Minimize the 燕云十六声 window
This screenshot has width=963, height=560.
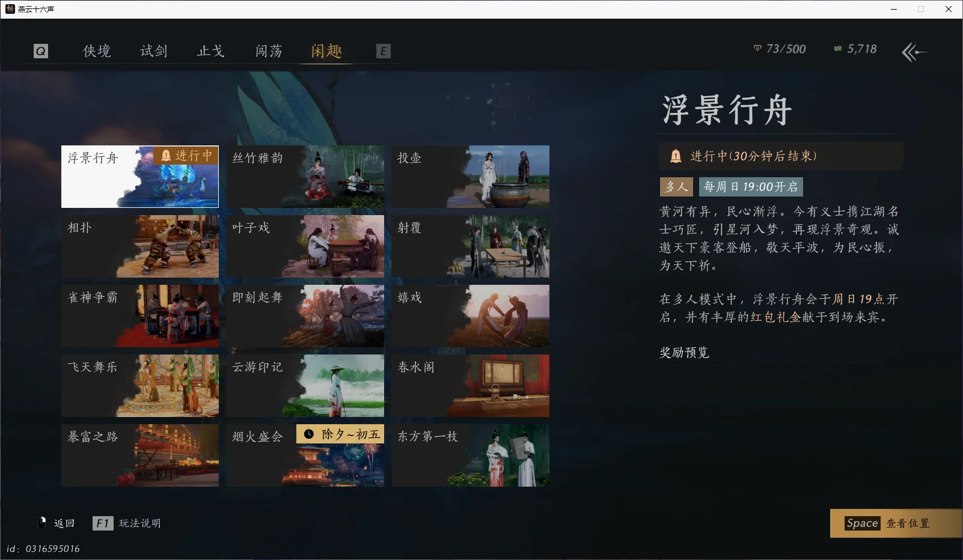click(x=894, y=9)
